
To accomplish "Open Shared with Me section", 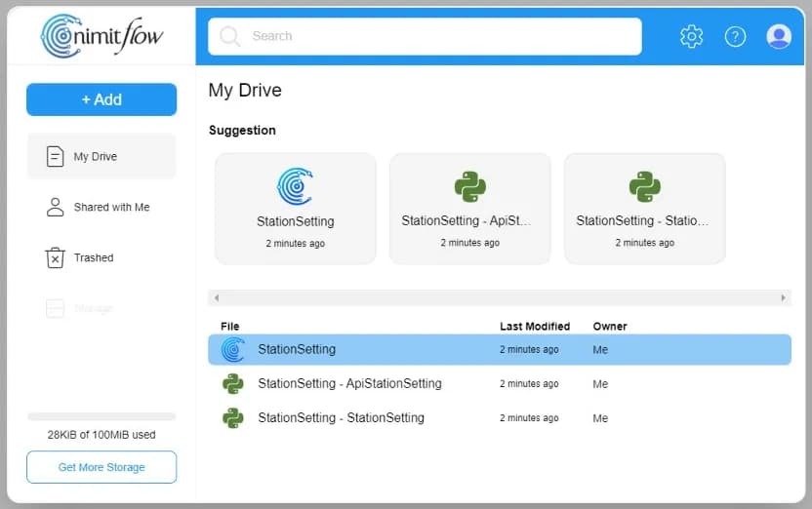I will pyautogui.click(x=101, y=207).
